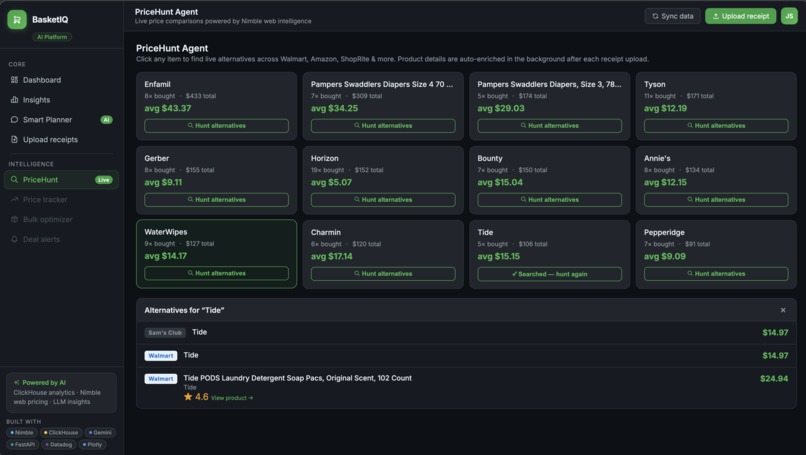This screenshot has width=806, height=455.
Task: Click the BasketIQ cart logo icon
Action: click(x=17, y=20)
